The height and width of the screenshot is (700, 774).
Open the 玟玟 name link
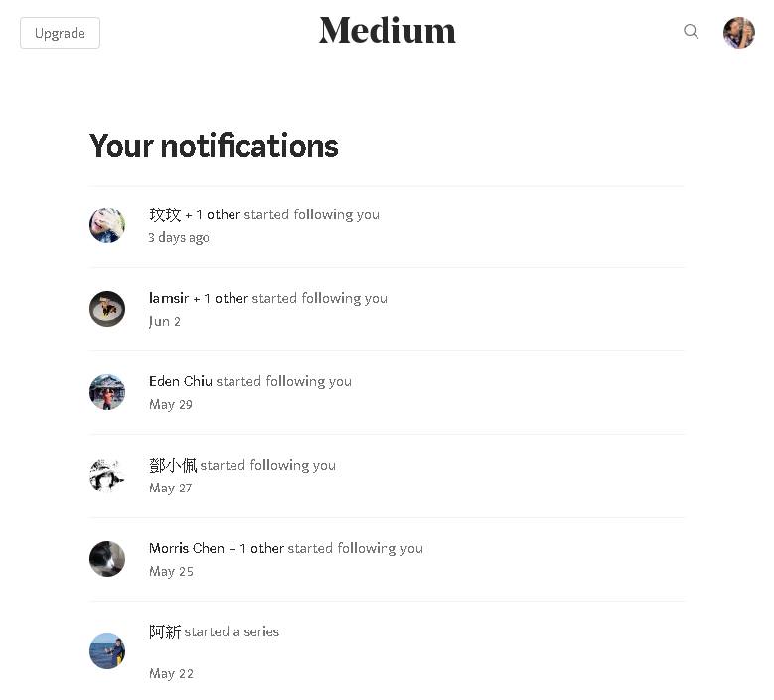pos(165,214)
